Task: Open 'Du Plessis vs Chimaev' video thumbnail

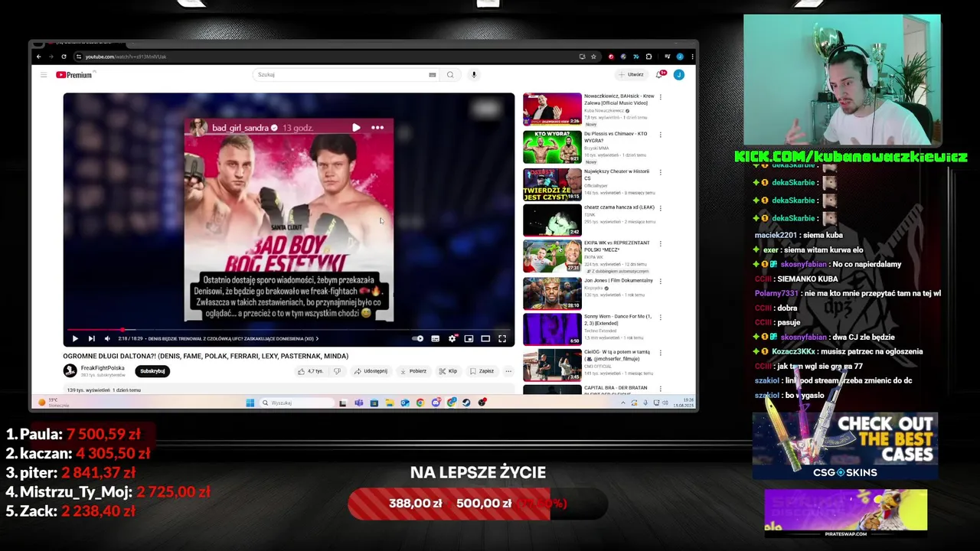Action: pyautogui.click(x=552, y=147)
